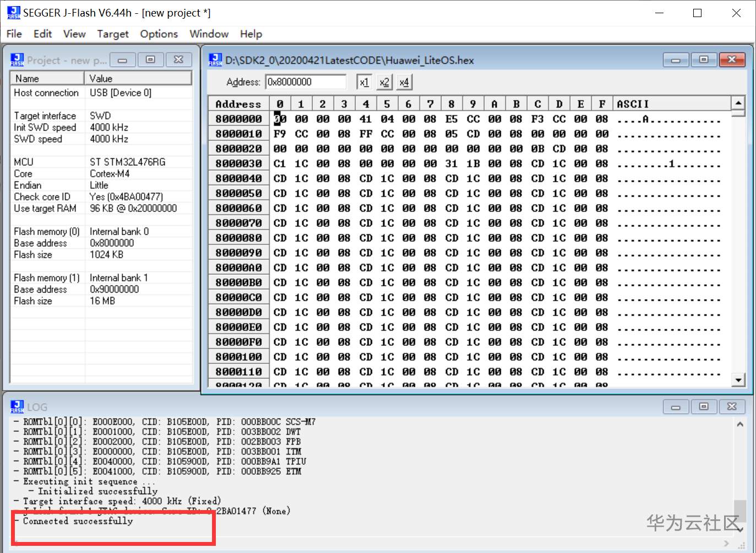
Task: Click the MCU row label
Action: (24, 162)
